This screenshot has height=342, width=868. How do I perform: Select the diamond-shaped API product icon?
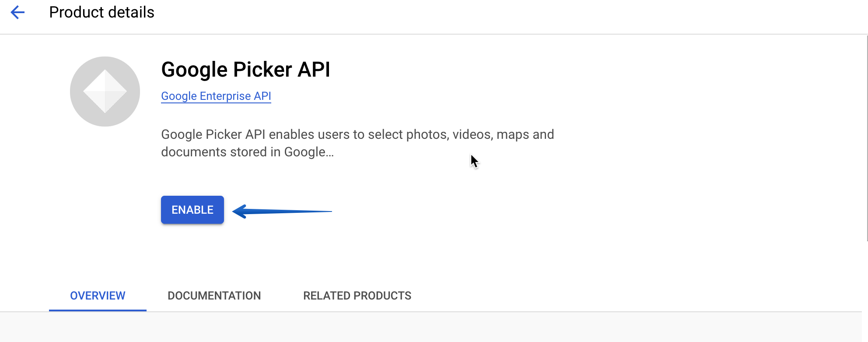tap(105, 91)
